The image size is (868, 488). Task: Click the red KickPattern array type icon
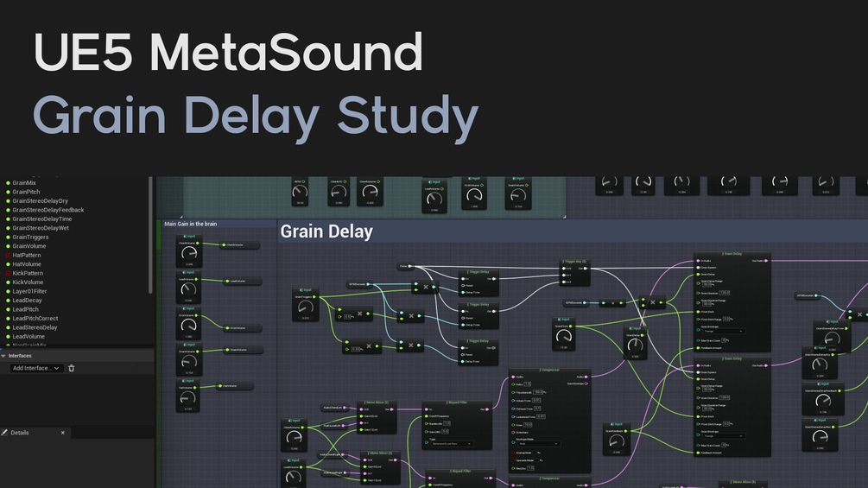[x=8, y=273]
